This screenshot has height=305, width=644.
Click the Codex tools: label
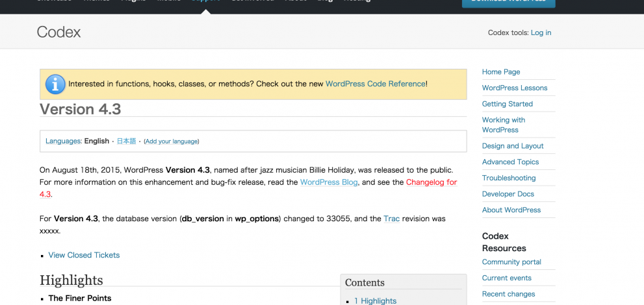pyautogui.click(x=508, y=33)
